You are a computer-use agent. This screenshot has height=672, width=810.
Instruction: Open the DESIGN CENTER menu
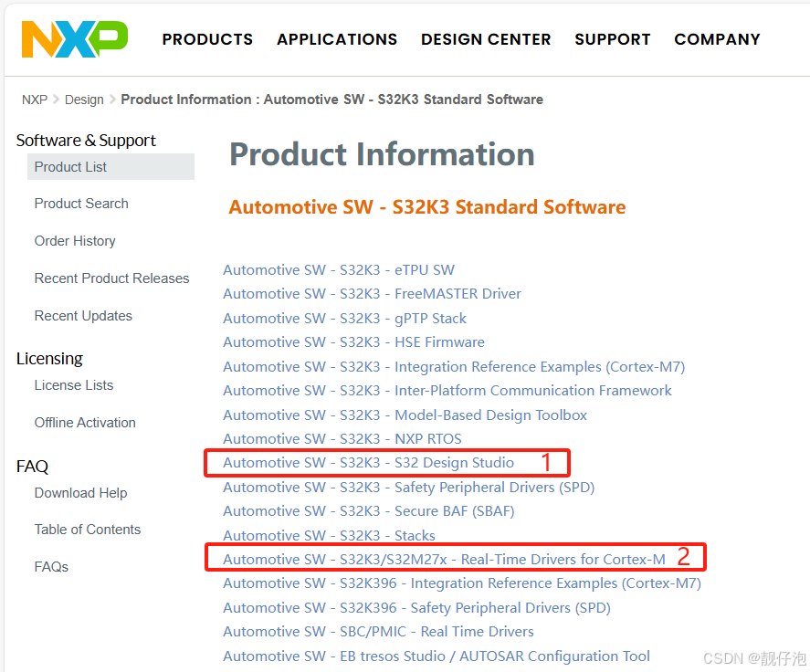tap(486, 39)
